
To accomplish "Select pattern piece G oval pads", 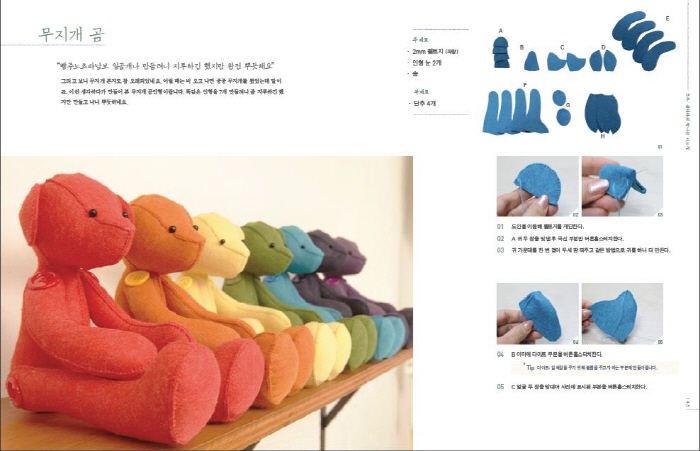I will pos(562,107).
